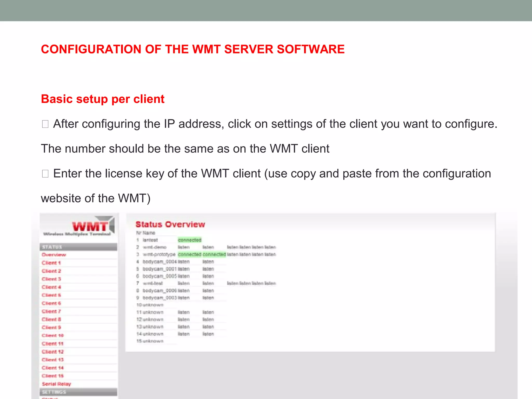This screenshot has width=532, height=399.
Task: Select the bodycam_0004 row name
Action: point(159,262)
